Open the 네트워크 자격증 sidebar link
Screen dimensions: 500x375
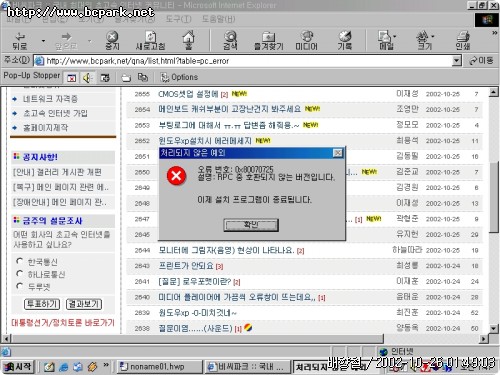click(50, 99)
